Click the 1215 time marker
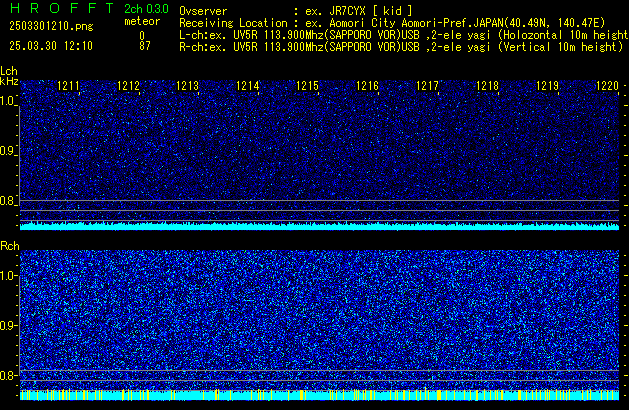629x410 pixels. (308, 86)
